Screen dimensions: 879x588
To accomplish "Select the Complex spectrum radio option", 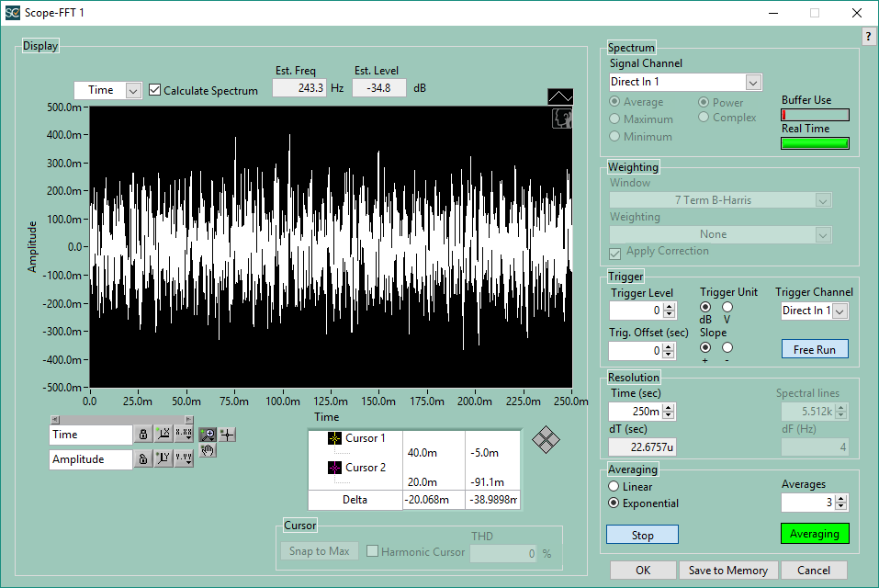I will [704, 118].
